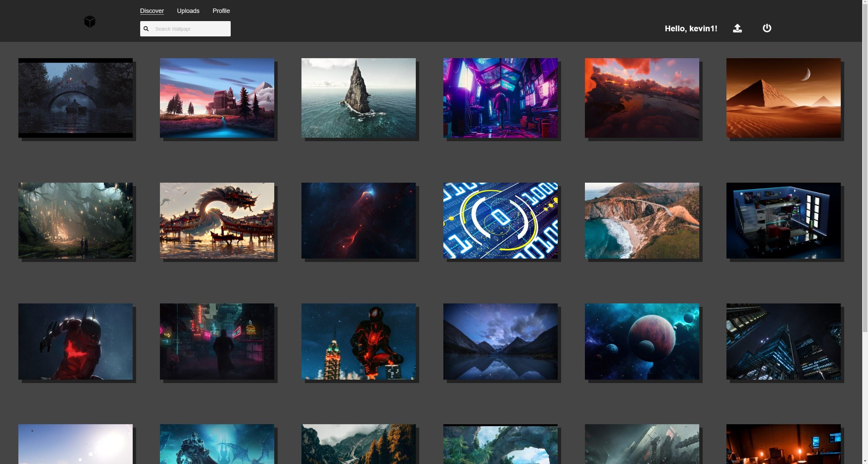The height and width of the screenshot is (464, 868).
Task: Click the black cube logo icon
Action: [89, 22]
